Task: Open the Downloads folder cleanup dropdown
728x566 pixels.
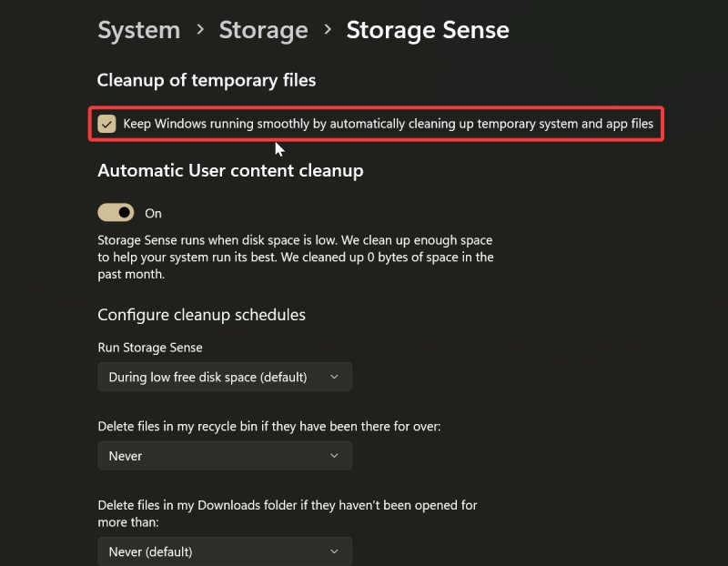Action: [224, 551]
